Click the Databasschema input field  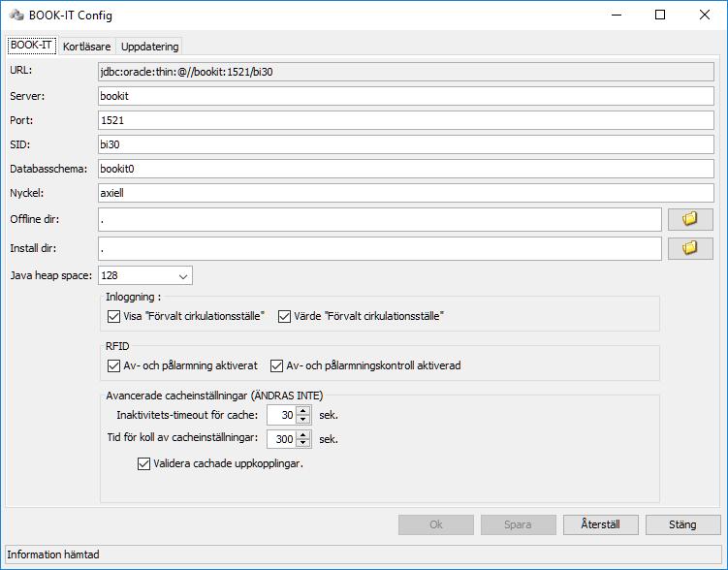[406, 169]
